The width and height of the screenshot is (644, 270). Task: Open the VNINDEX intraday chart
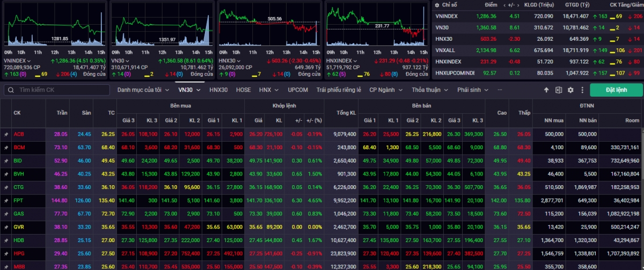(54, 24)
